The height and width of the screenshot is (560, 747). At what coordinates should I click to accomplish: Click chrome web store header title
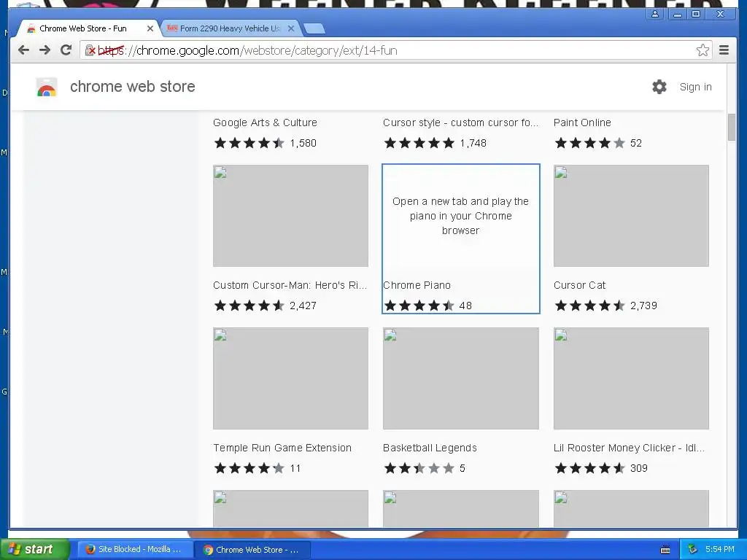coord(133,87)
